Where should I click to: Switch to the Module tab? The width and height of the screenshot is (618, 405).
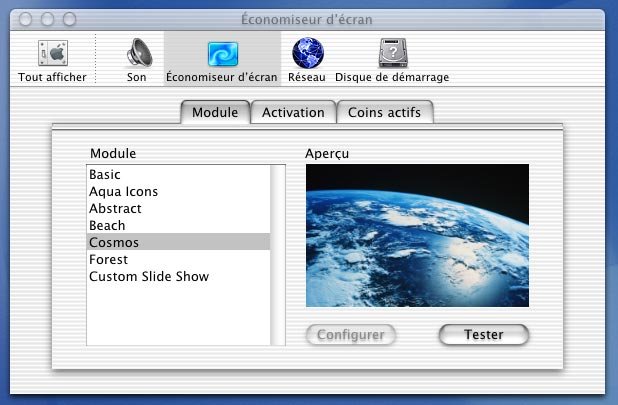pyautogui.click(x=215, y=112)
